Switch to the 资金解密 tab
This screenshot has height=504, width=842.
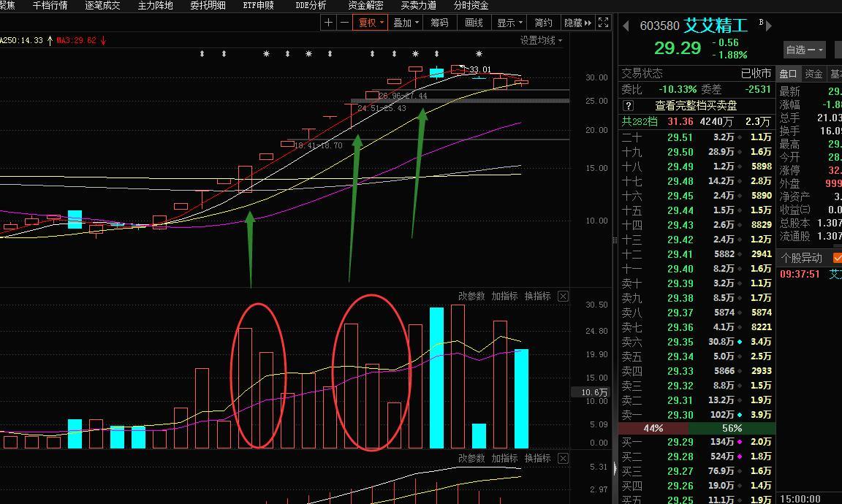[365, 5]
